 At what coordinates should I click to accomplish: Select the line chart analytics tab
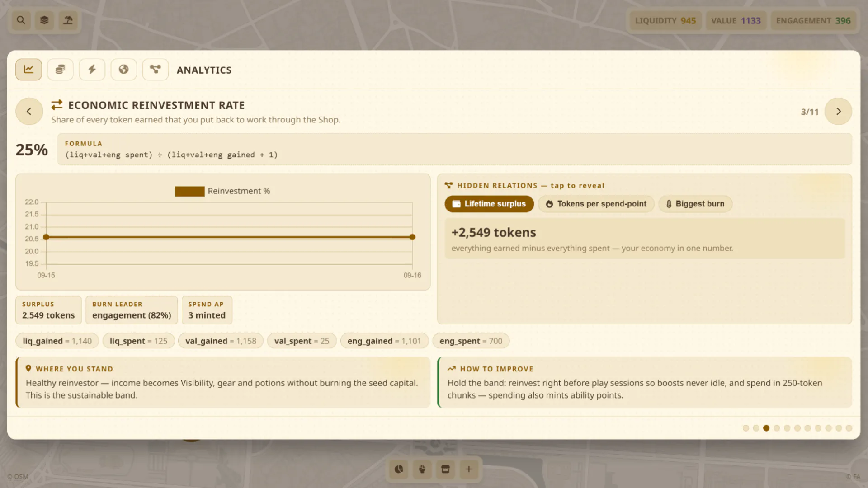(28, 70)
